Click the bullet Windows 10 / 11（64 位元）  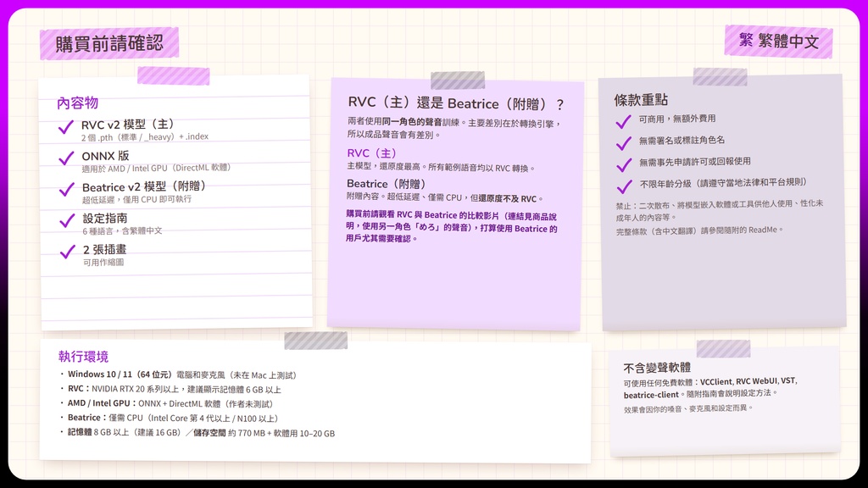179,374
